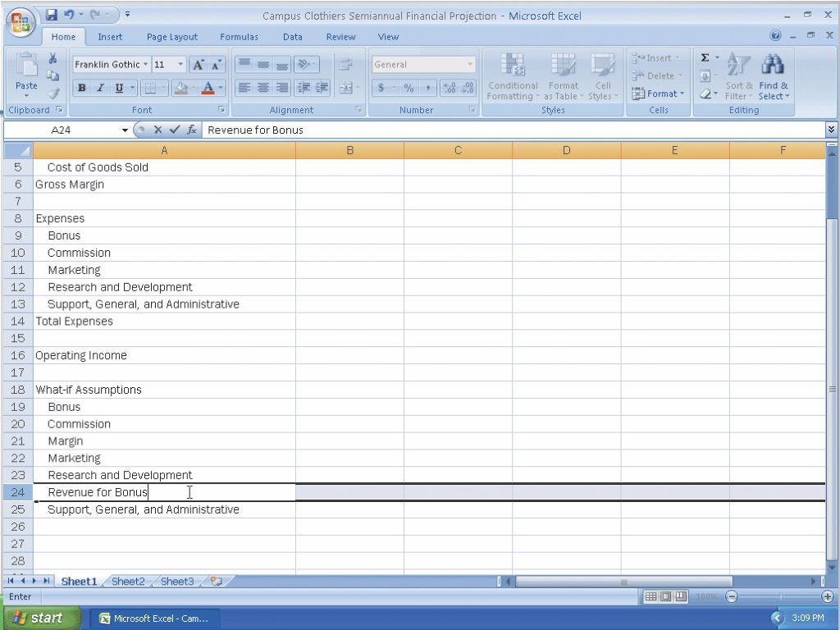The image size is (840, 630).
Task: Click the Grow Font icon
Action: (198, 65)
